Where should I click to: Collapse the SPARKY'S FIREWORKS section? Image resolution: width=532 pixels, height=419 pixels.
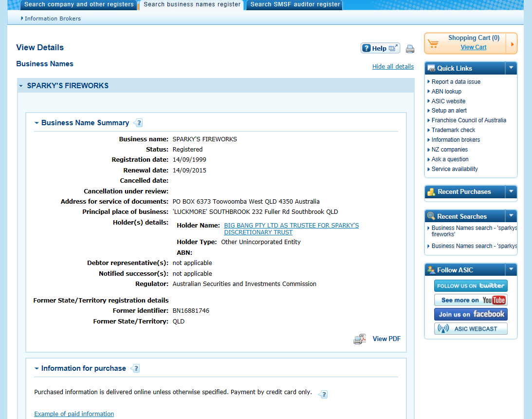21,86
